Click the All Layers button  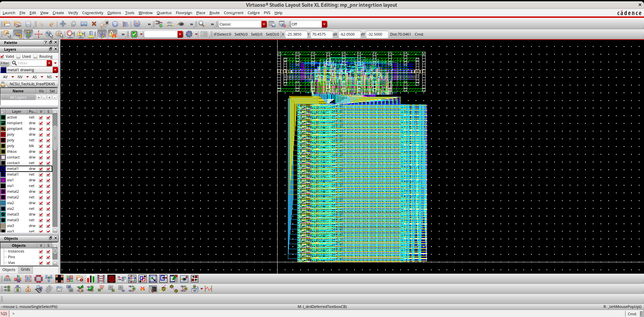click(x=18, y=97)
